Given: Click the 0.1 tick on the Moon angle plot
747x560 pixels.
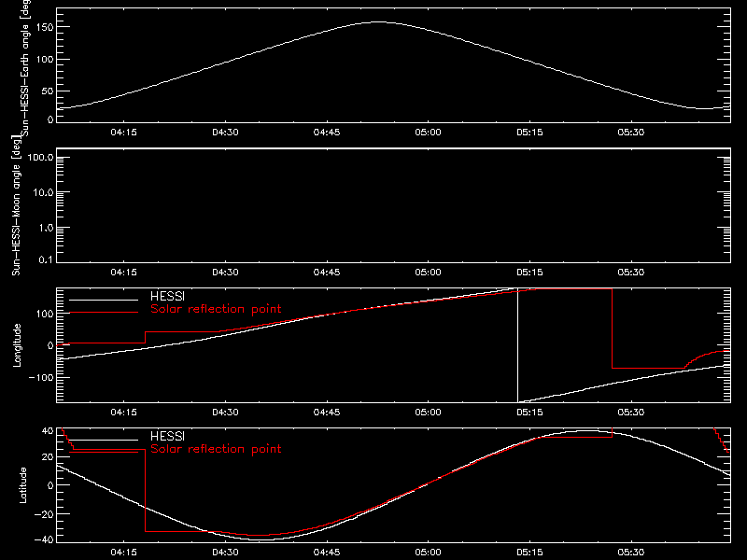Looking at the screenshot, I should (46, 259).
